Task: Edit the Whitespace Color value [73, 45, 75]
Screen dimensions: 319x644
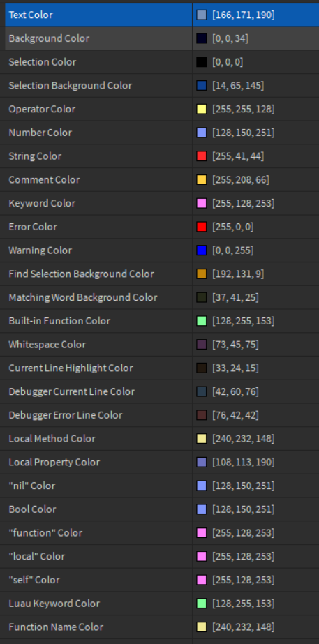Action: [x=235, y=345]
